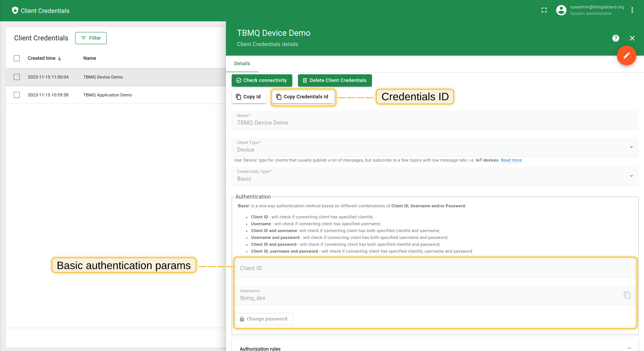Click the Name input field

[435, 120]
